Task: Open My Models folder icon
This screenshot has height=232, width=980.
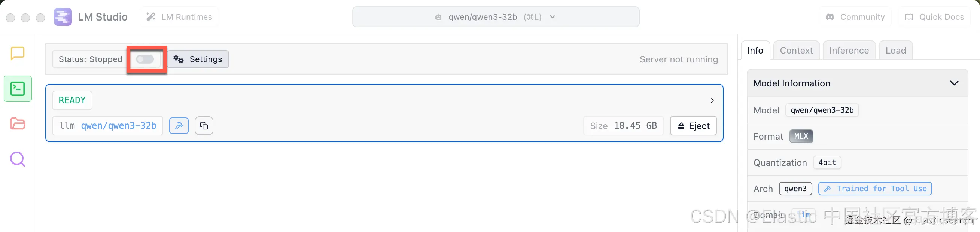Action: click(x=18, y=123)
